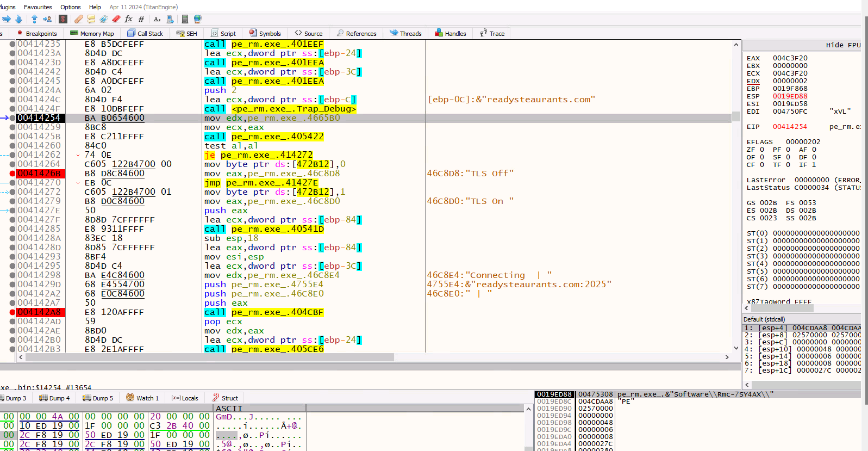
Task: Open the Struct tab
Action: (x=225, y=398)
